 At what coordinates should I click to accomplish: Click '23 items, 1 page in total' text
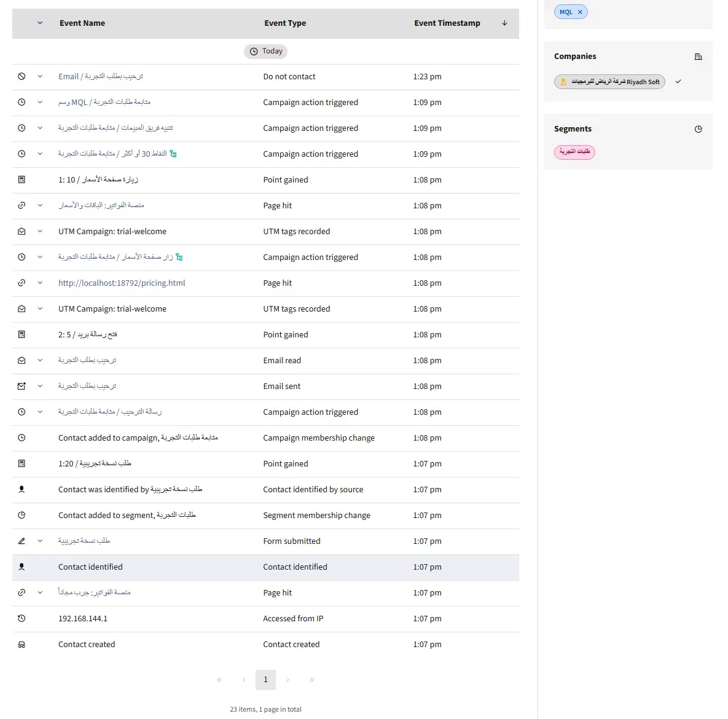coord(265,709)
